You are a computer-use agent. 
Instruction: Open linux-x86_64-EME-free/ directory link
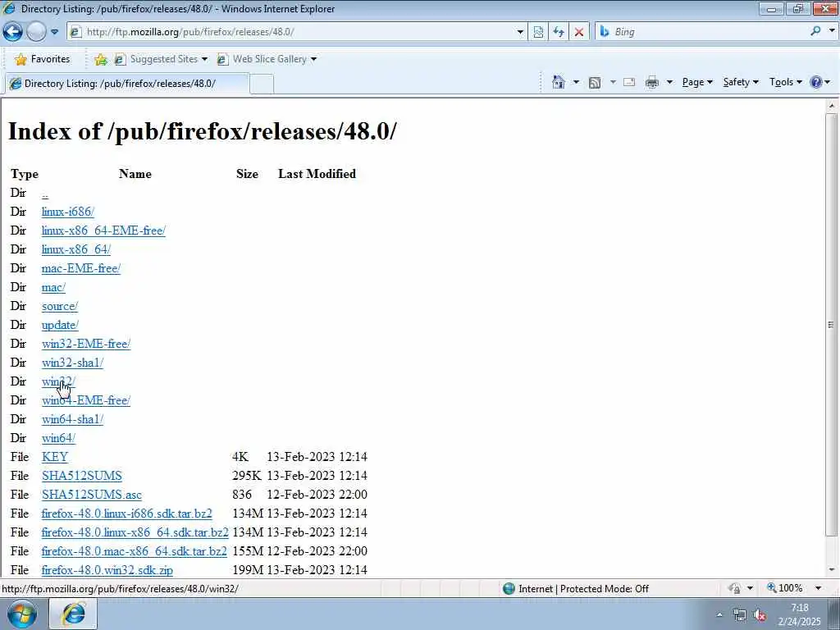point(103,231)
